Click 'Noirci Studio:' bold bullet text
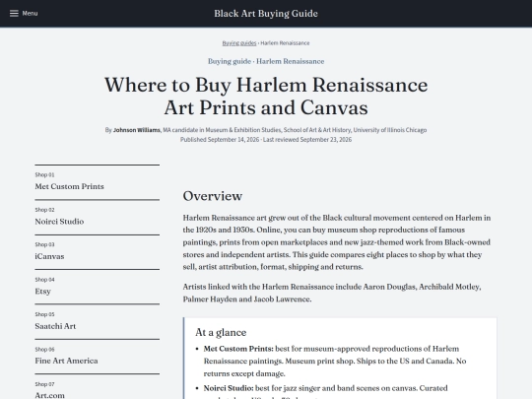The image size is (532, 399). (229, 388)
